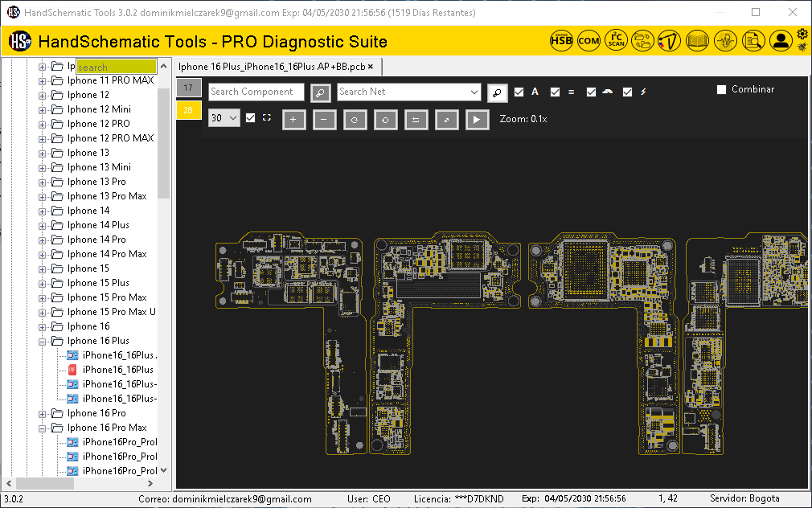
Task: Expand the Iphone 13 Mini folder
Action: pos(43,168)
